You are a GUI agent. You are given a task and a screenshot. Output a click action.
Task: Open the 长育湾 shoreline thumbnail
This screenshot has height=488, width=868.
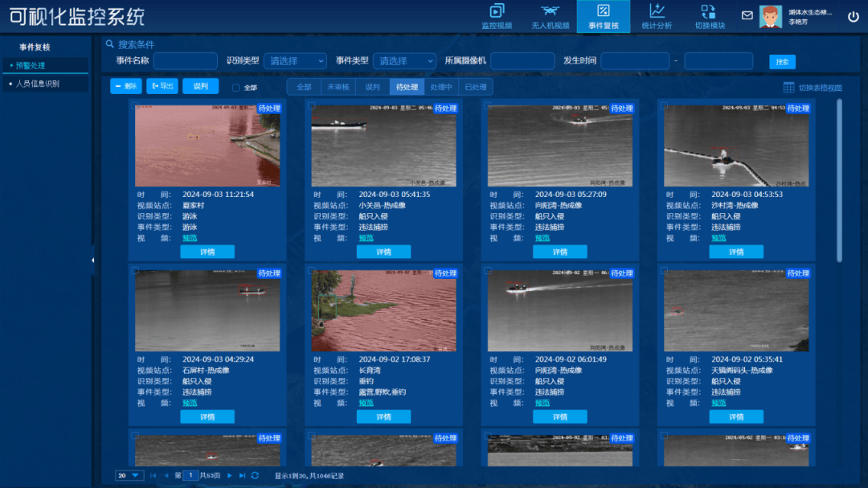383,311
